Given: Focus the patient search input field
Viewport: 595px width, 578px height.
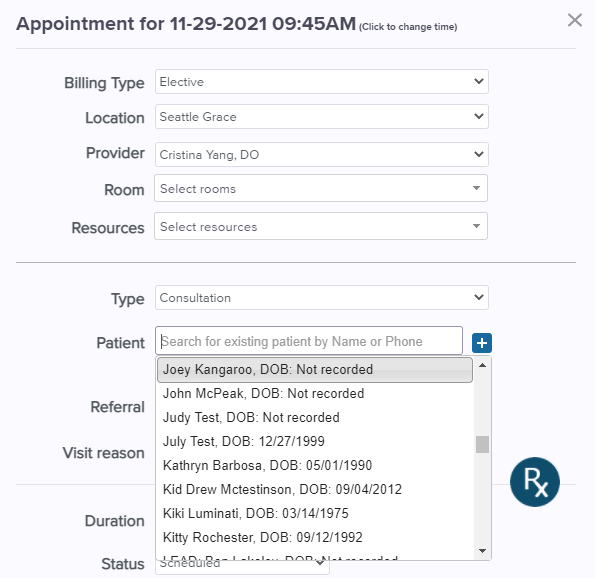Looking at the screenshot, I should (x=309, y=341).
